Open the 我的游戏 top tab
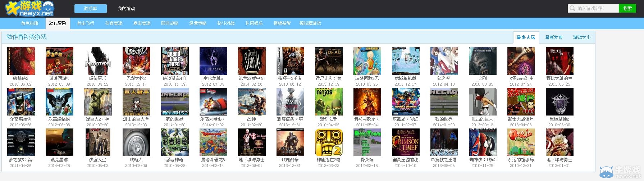This screenshot has width=644, height=181. pos(126,8)
